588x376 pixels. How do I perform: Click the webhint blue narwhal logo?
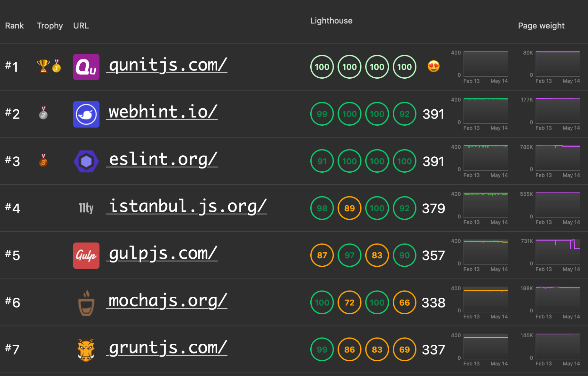point(86,114)
